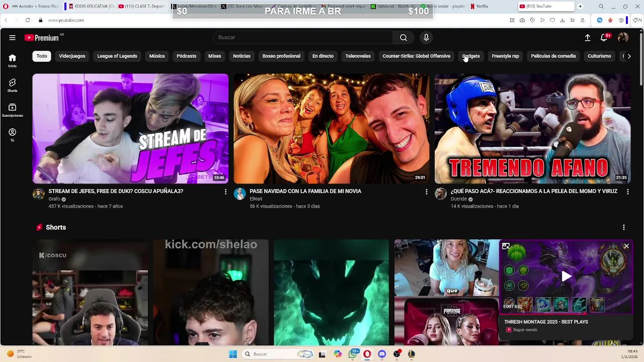Open STREAM DE JEFES video thumbnail

[x=130, y=129]
